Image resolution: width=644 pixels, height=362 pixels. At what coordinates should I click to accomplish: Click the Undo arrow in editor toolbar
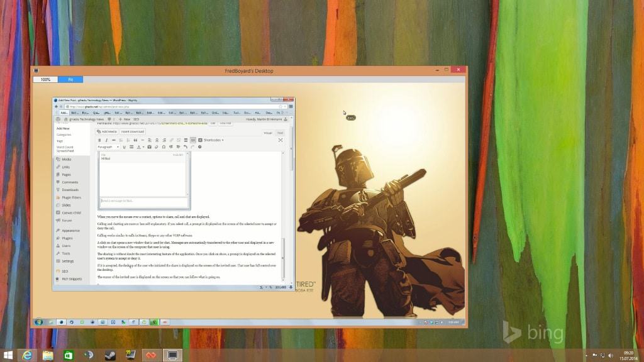tap(186, 147)
